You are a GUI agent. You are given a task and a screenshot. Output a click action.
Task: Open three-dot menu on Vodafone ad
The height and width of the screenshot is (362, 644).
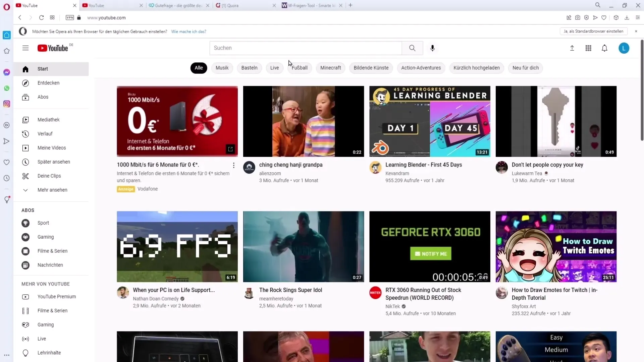point(233,165)
